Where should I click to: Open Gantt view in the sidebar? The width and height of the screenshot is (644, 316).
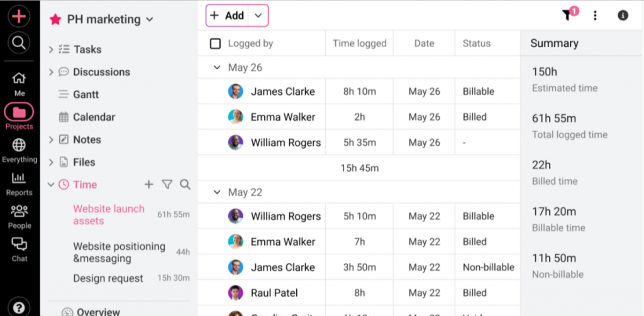86,94
